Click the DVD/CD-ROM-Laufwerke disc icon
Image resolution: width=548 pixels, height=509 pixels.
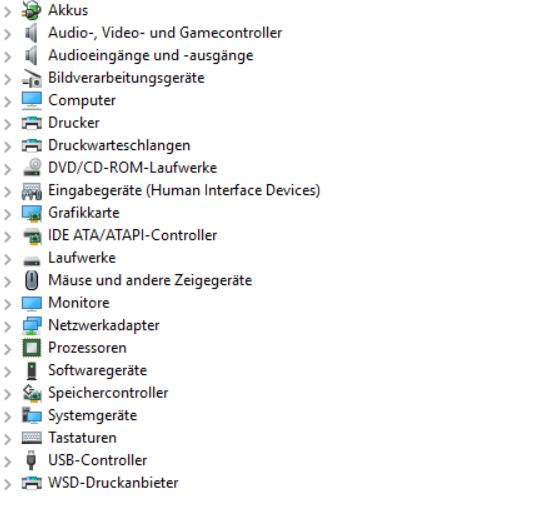pyautogui.click(x=31, y=167)
